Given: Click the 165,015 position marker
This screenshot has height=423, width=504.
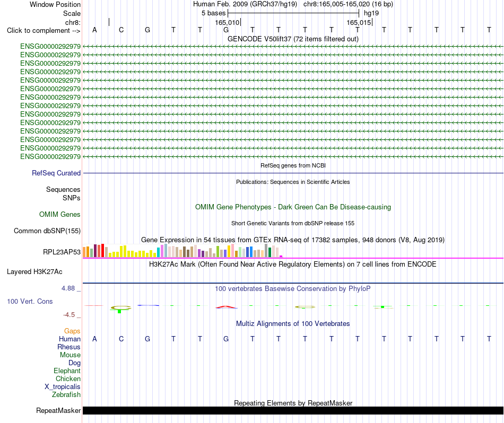Looking at the screenshot, I should pos(359,22).
